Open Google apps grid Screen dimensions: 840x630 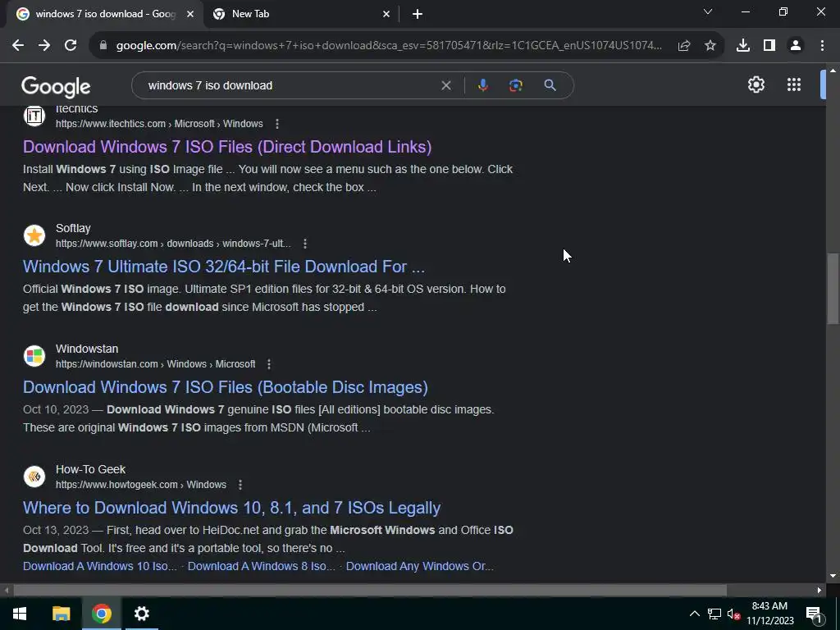tap(794, 84)
